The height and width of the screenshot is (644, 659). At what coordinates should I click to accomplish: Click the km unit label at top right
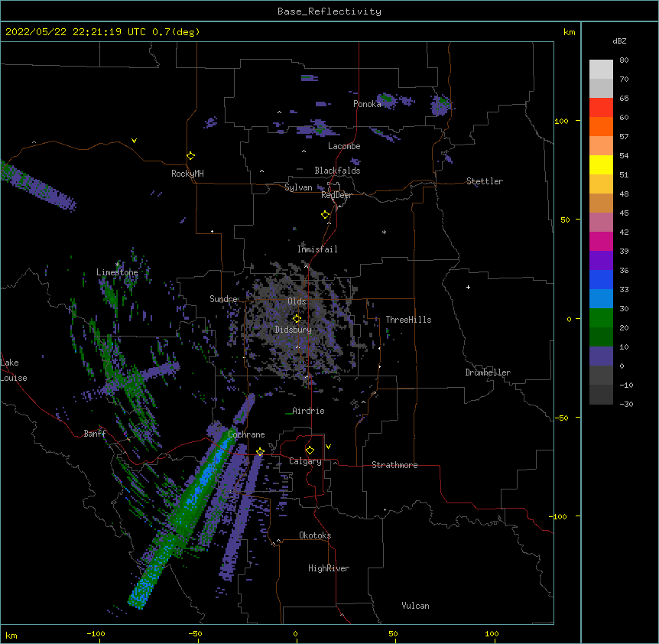coord(569,32)
